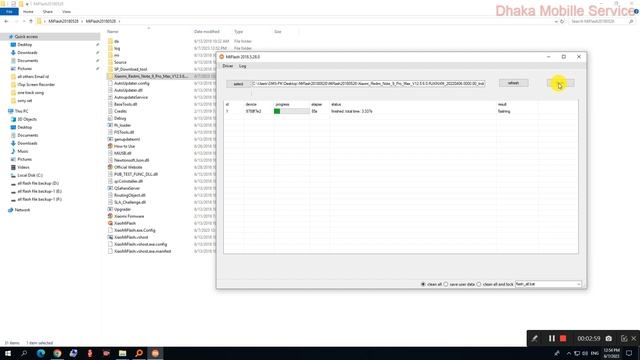Viewport: 640px width, 360px height.
Task: Open the How to Use shortcut
Action: 124,146
